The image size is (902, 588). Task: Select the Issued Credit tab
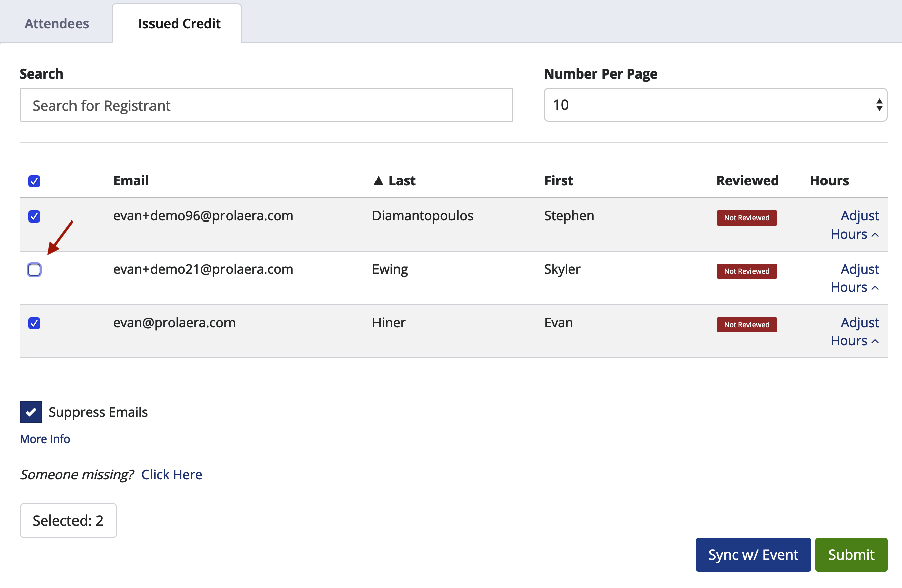tap(179, 23)
